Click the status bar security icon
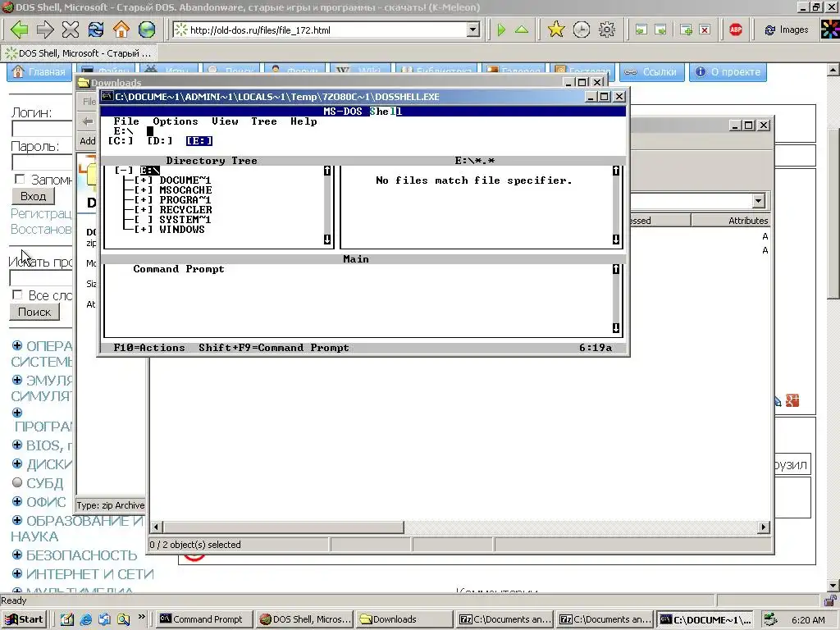Image resolution: width=840 pixels, height=630 pixels. pyautogui.click(x=830, y=600)
